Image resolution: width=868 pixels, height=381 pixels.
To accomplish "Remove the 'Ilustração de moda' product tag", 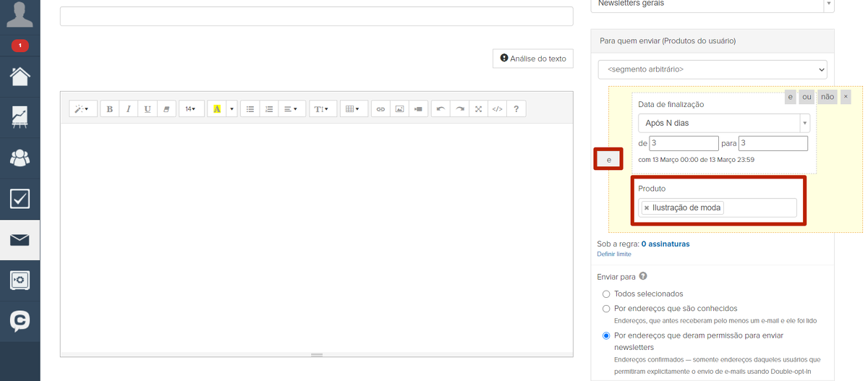I will [x=647, y=208].
